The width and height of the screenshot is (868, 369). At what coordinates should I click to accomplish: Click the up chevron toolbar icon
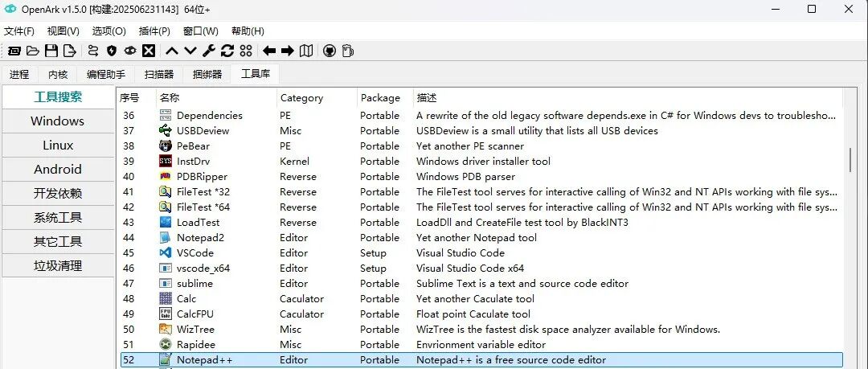tap(172, 51)
